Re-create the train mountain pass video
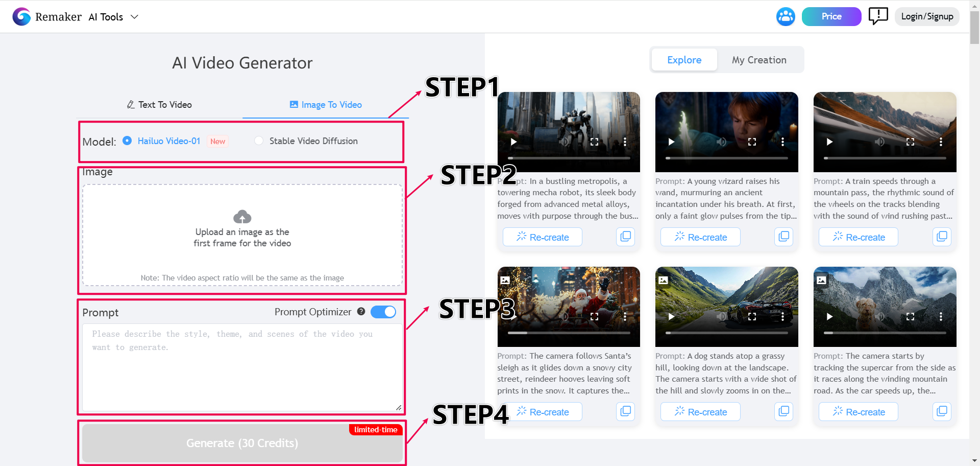The width and height of the screenshot is (980, 466). (859, 237)
